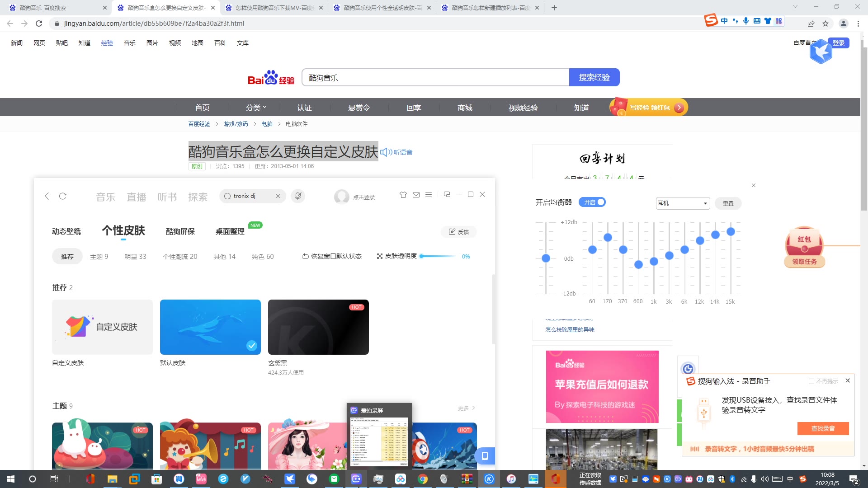This screenshot has height=488, width=868.
Task: Open Chrome from the taskbar
Action: (x=423, y=479)
